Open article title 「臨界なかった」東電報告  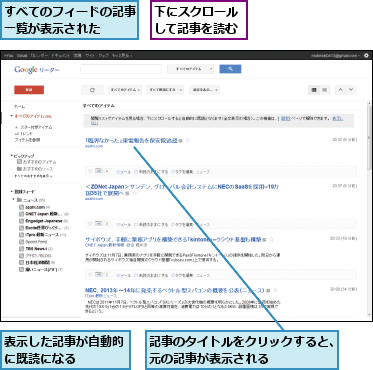[131, 141]
